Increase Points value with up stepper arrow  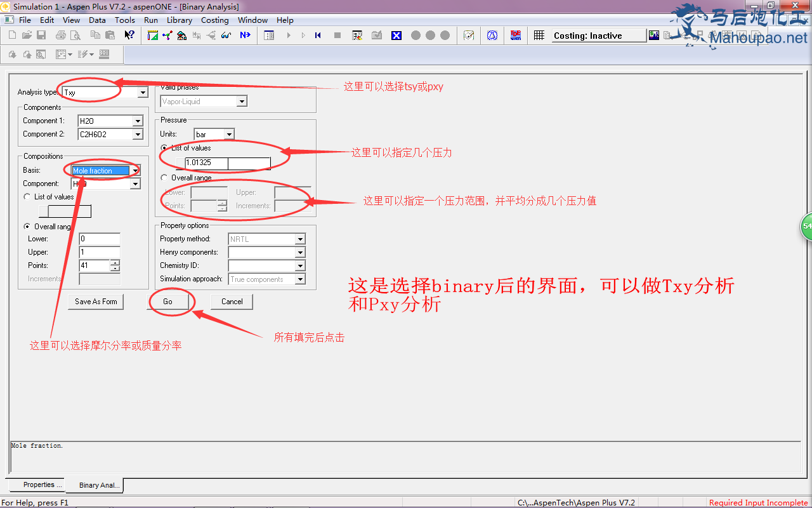(x=115, y=262)
